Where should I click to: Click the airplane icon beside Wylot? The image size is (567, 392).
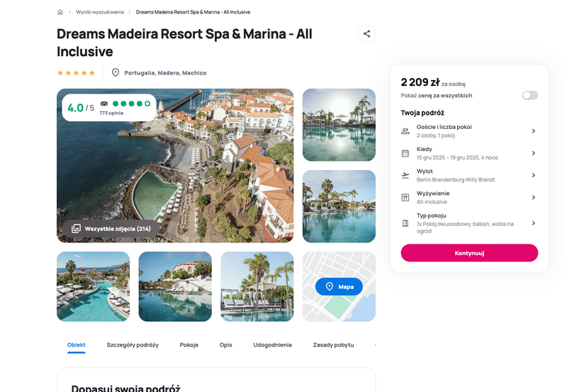pyautogui.click(x=405, y=175)
